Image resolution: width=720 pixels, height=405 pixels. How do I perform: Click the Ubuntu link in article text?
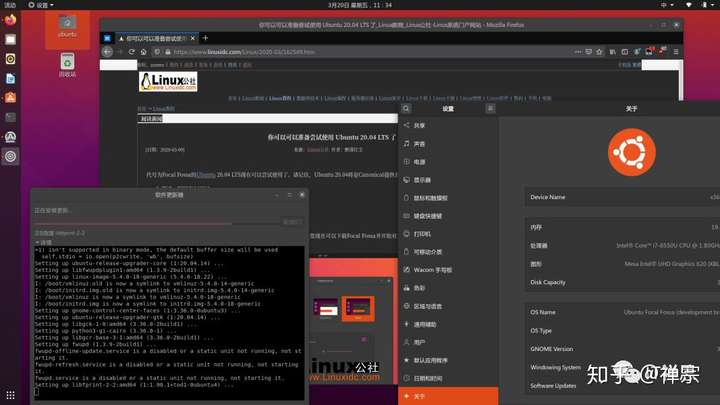click(x=207, y=175)
